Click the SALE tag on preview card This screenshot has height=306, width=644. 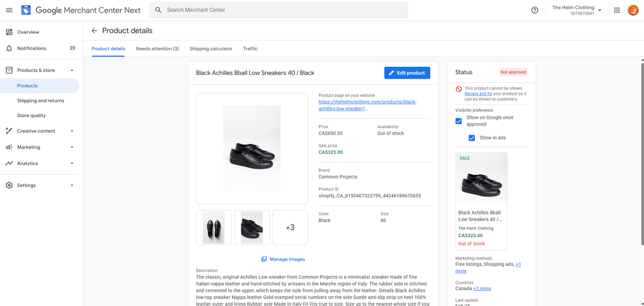[x=465, y=158]
